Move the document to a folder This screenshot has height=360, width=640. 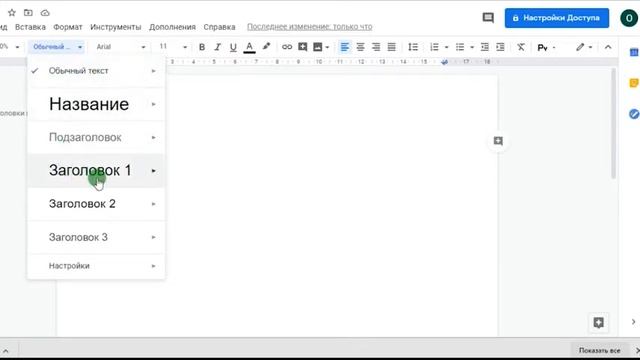click(x=28, y=13)
